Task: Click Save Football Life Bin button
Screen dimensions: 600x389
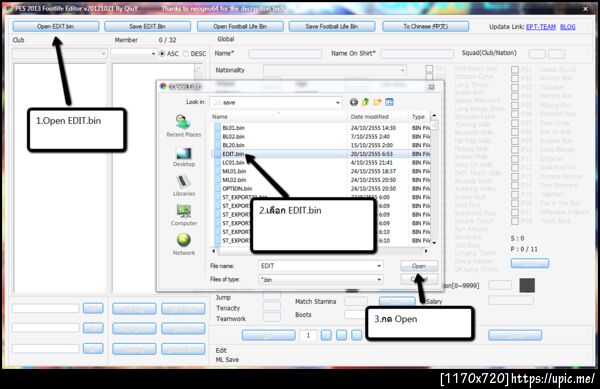Action: pos(332,26)
